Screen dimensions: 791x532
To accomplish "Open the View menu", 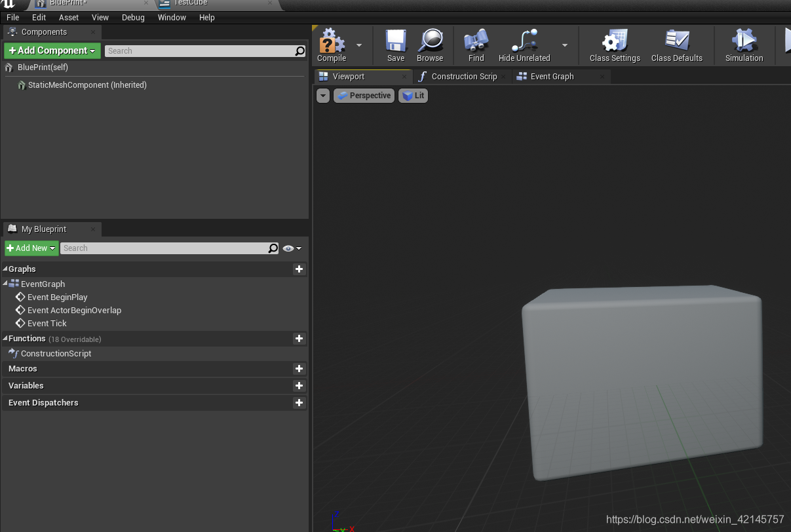I will click(100, 18).
